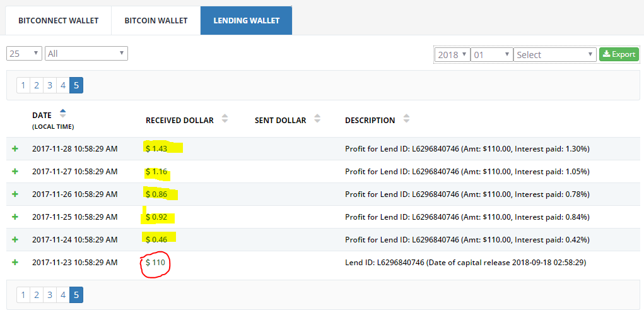Click description with Interest paid: 0.78%
644x310 pixels.
click(467, 194)
